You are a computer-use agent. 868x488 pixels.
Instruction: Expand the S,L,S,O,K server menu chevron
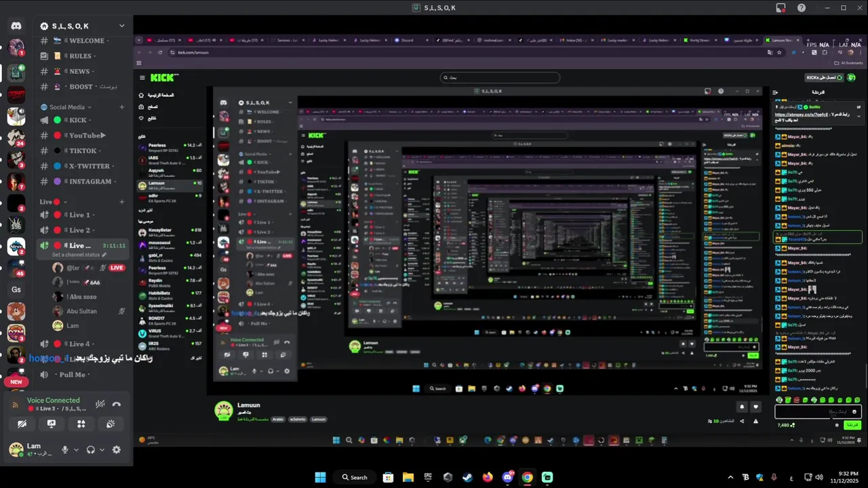(x=122, y=26)
